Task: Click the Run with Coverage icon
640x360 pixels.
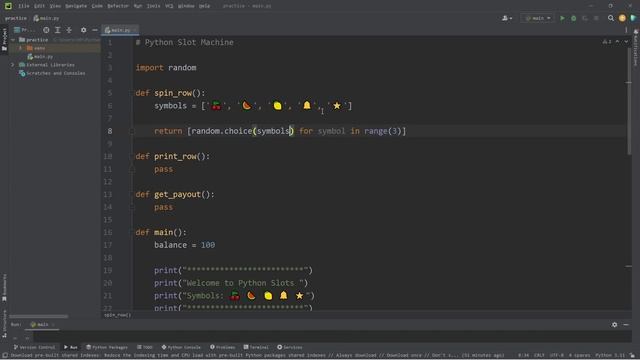Action: 585,18
